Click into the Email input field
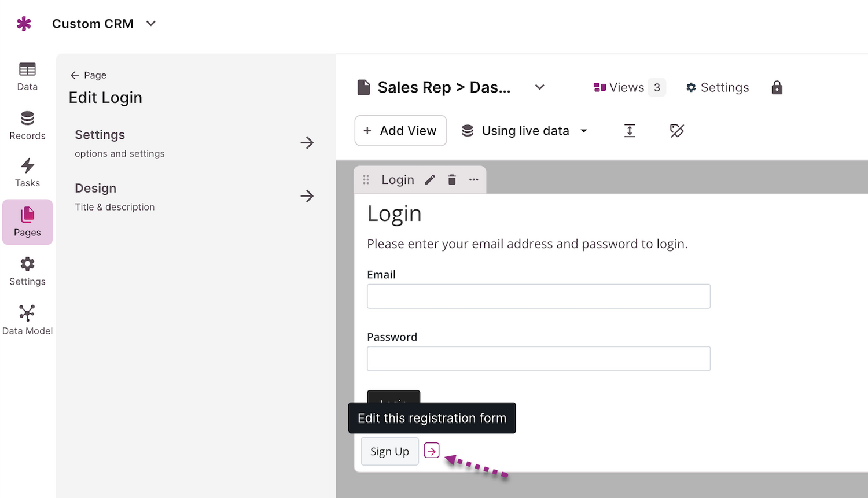This screenshot has width=868, height=498. (538, 296)
